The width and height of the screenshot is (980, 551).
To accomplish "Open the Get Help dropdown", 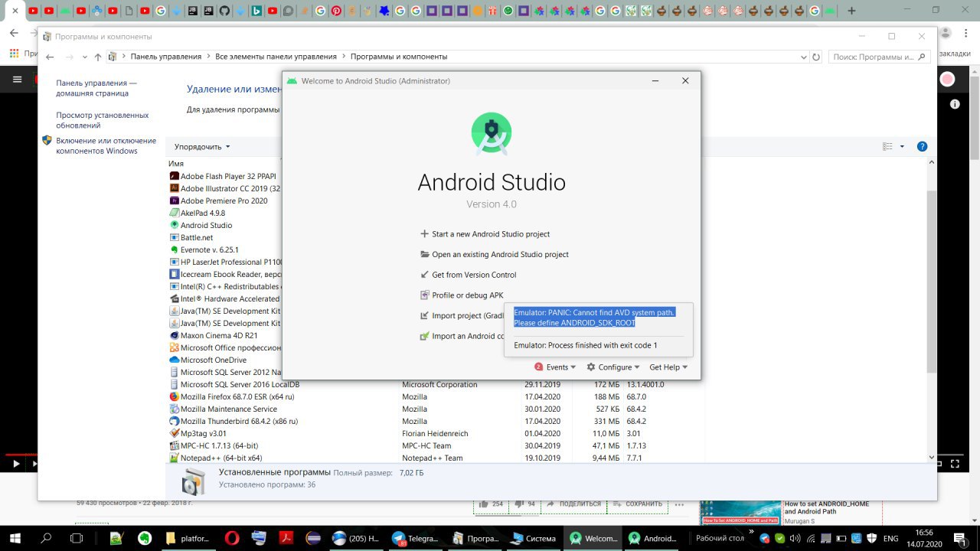I will point(668,367).
